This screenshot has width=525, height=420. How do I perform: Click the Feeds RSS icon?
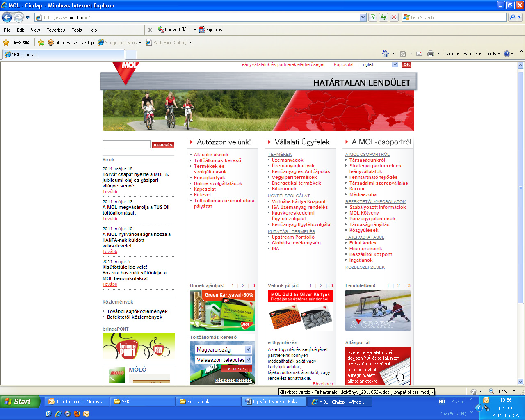pyautogui.click(x=403, y=54)
